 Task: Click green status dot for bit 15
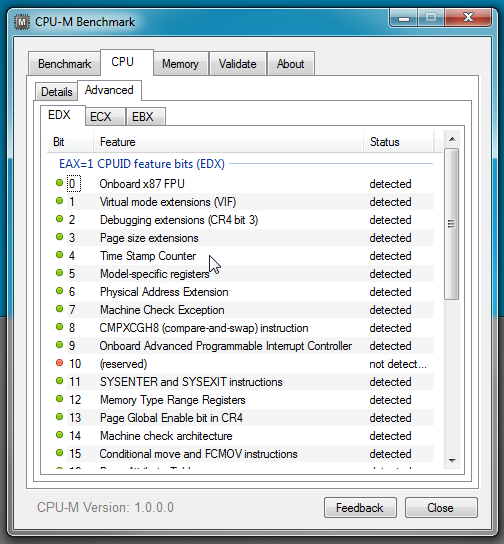coord(59,452)
